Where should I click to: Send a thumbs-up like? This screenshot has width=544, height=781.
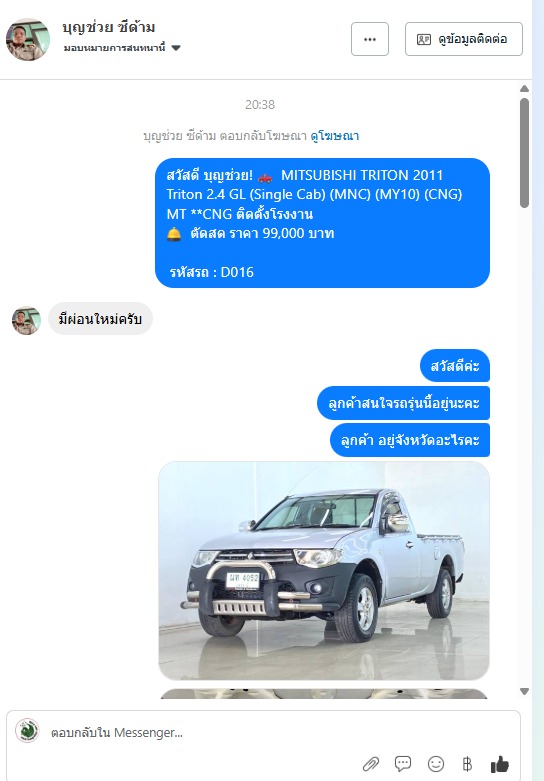500,764
